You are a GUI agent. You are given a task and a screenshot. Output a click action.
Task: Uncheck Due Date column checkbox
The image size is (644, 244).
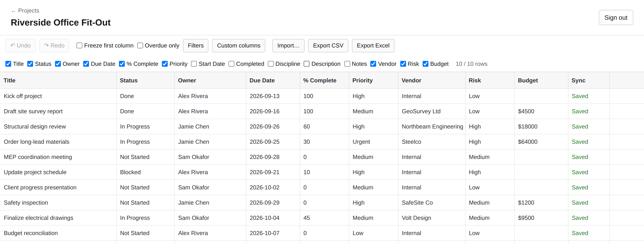click(86, 64)
